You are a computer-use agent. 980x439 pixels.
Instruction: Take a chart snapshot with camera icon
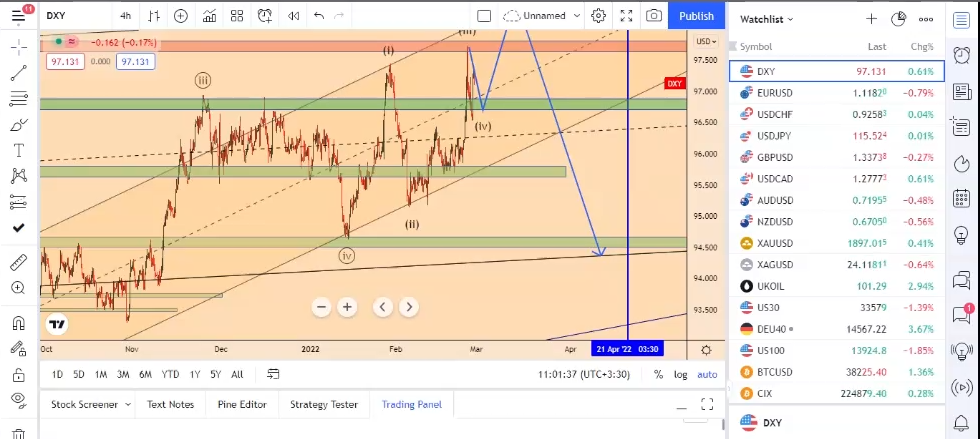[x=653, y=16]
